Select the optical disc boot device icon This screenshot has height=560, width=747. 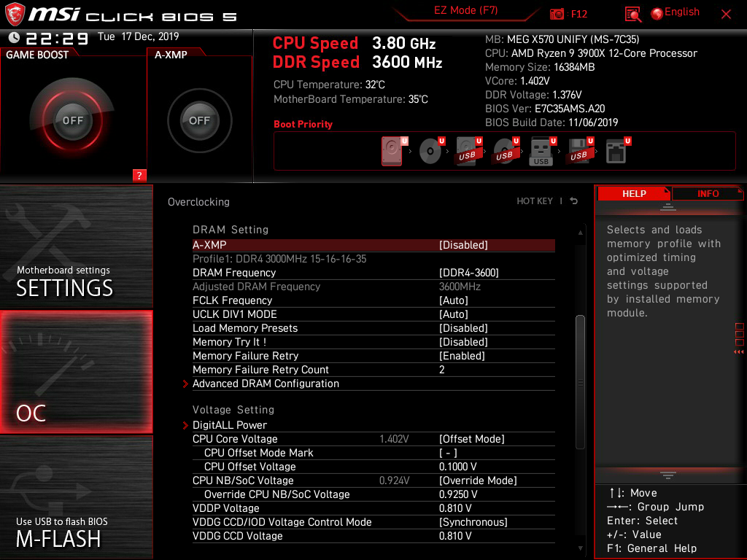point(431,151)
